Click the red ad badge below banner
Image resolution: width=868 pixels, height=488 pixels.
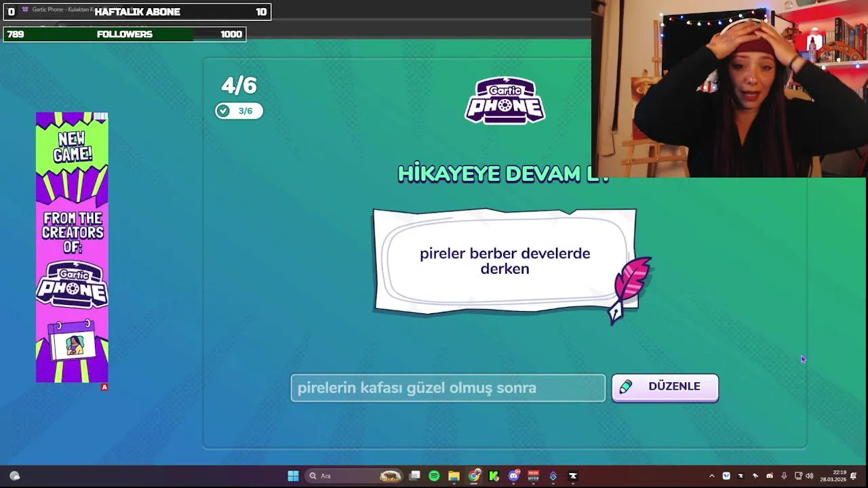pyautogui.click(x=104, y=387)
